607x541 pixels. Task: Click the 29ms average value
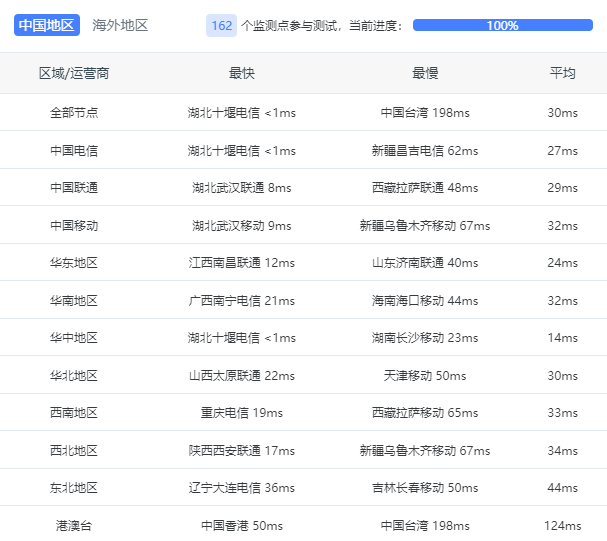tap(562, 188)
